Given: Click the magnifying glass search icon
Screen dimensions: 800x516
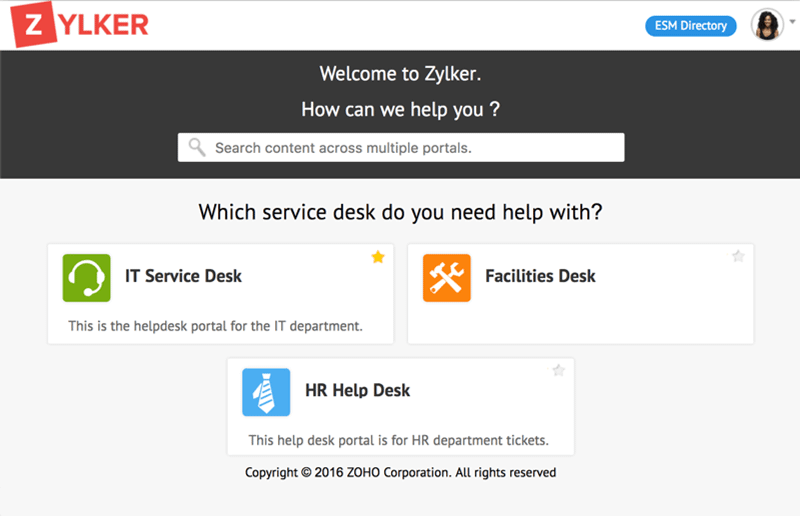Looking at the screenshot, I should pos(197,147).
